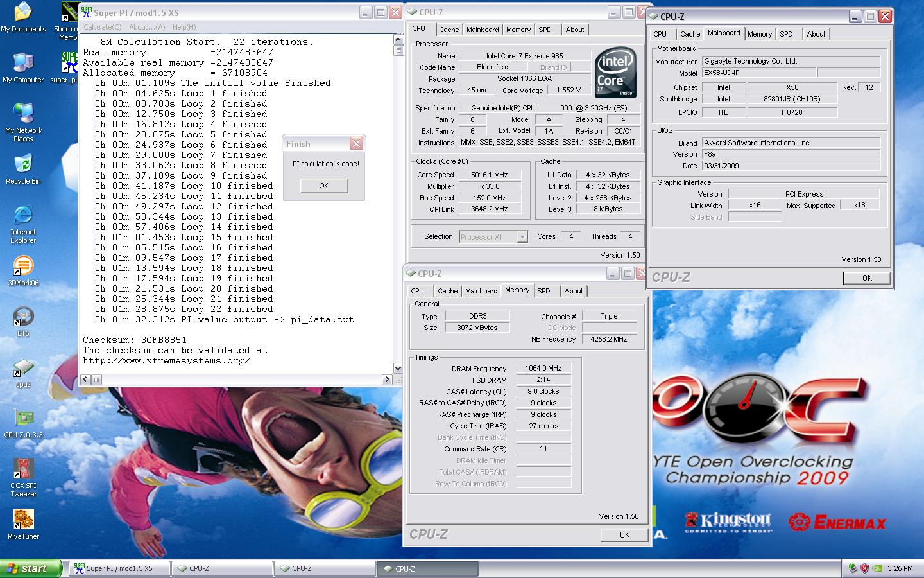
Task: Launch Internet Explorer from desktop
Action: coord(23,224)
